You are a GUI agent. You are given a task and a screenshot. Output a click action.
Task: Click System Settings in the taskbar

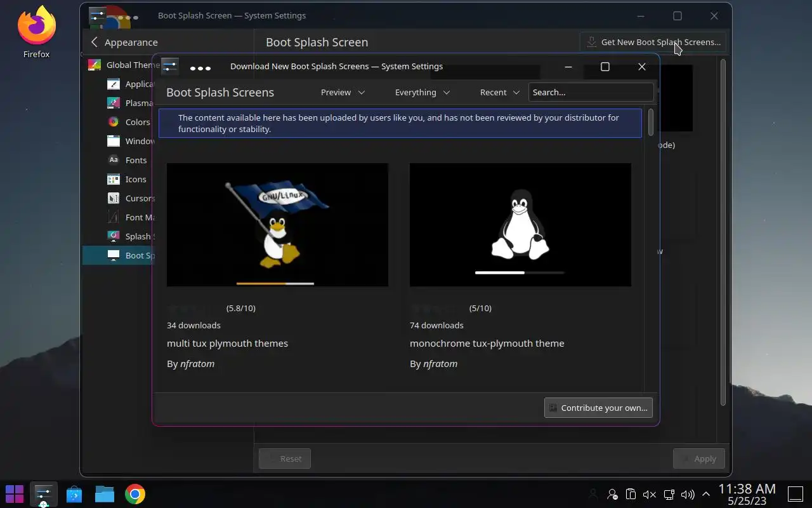tap(43, 493)
